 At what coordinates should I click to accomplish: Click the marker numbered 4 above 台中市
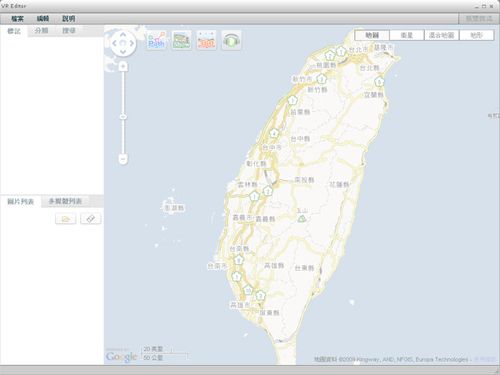[x=274, y=134]
